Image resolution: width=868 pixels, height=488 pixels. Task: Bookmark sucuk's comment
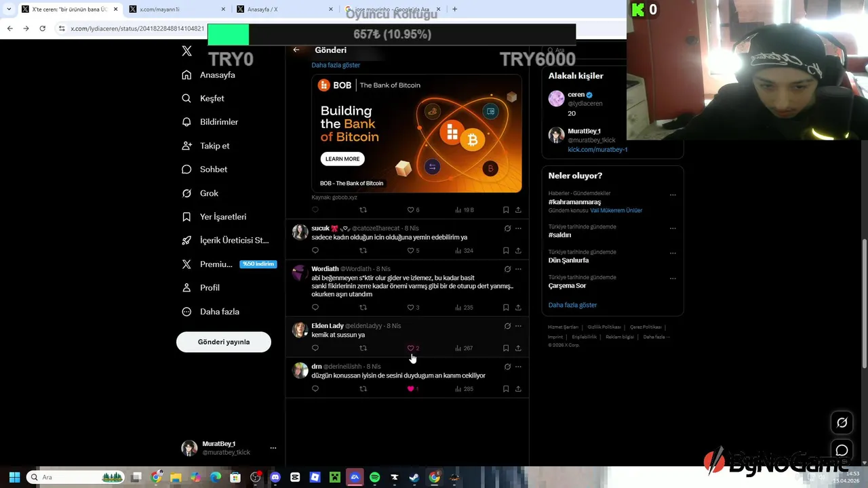(506, 251)
